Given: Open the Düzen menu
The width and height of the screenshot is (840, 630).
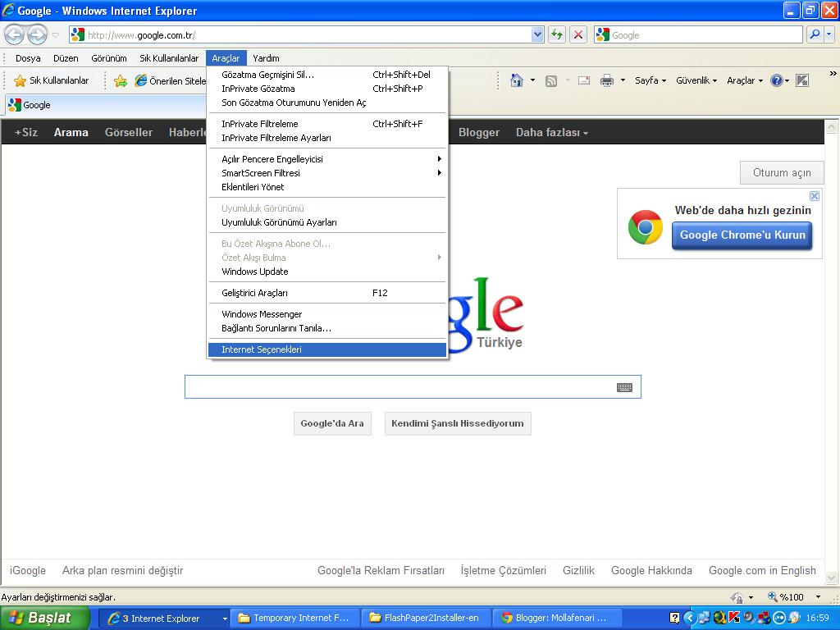Looking at the screenshot, I should [x=66, y=58].
